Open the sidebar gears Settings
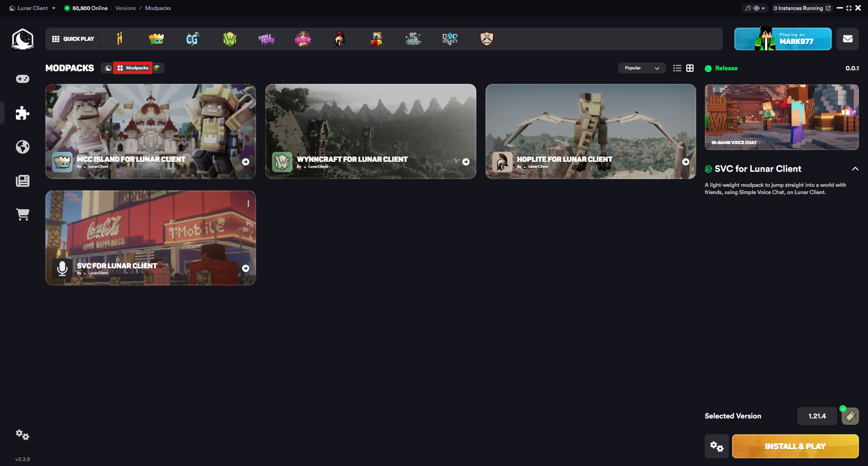The image size is (868, 466). click(23, 435)
